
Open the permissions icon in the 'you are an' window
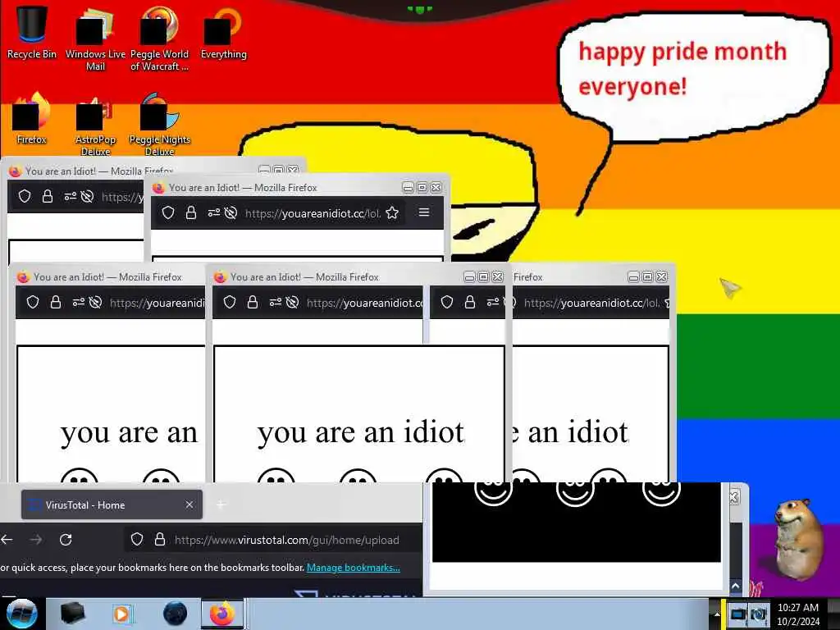click(x=78, y=303)
